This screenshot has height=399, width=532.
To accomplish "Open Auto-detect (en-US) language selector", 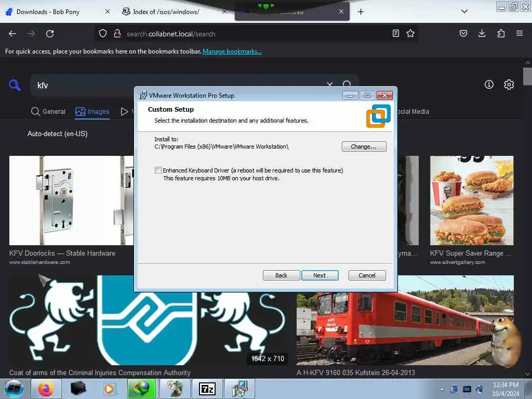I will (x=57, y=134).
